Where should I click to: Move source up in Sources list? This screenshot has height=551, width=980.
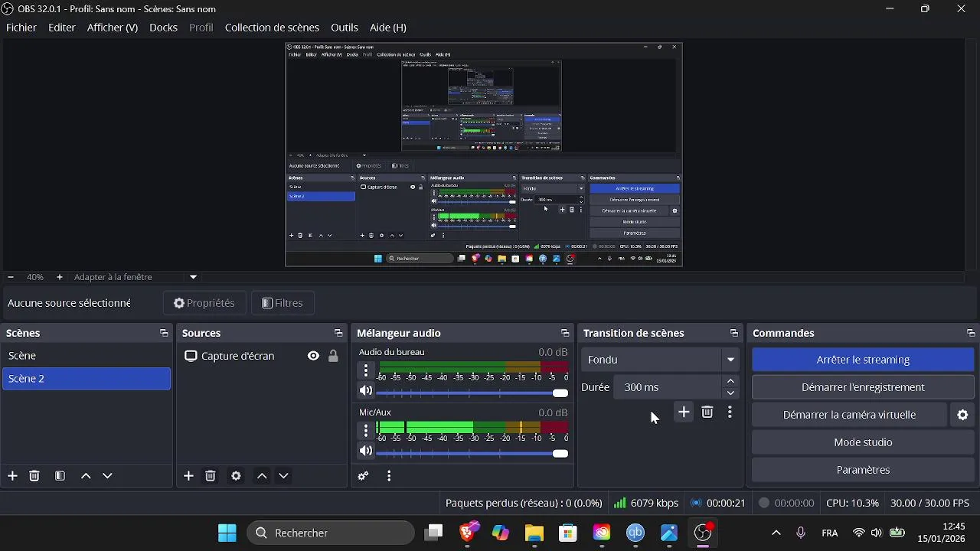pos(262,476)
